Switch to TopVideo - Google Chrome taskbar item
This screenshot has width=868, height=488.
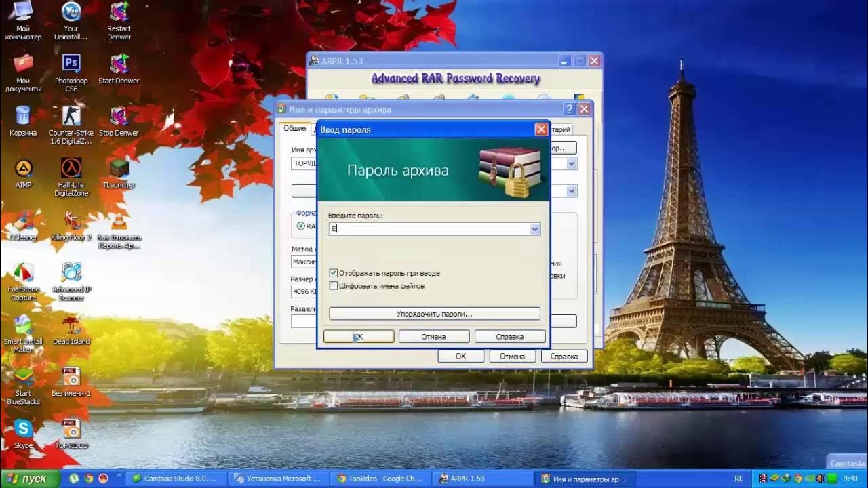point(380,479)
